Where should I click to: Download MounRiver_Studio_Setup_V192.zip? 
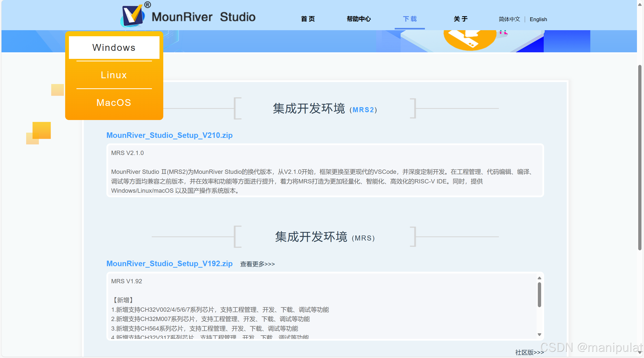(x=169, y=263)
